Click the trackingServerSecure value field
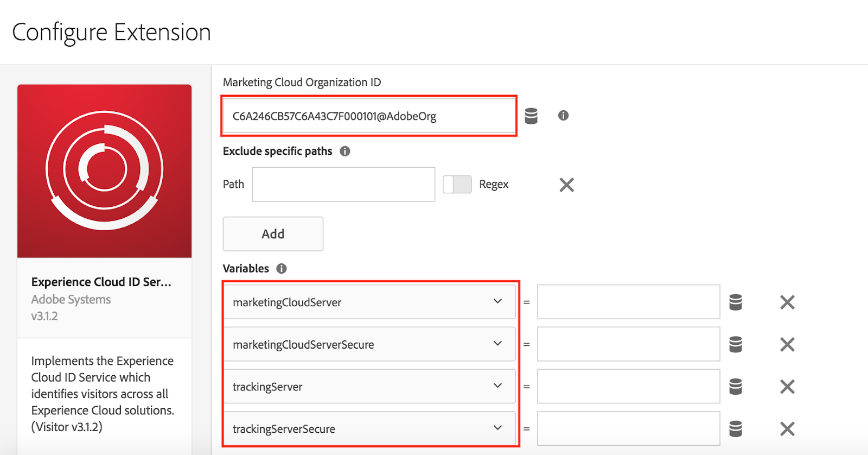Screen dimensions: 868x455 [x=629, y=429]
